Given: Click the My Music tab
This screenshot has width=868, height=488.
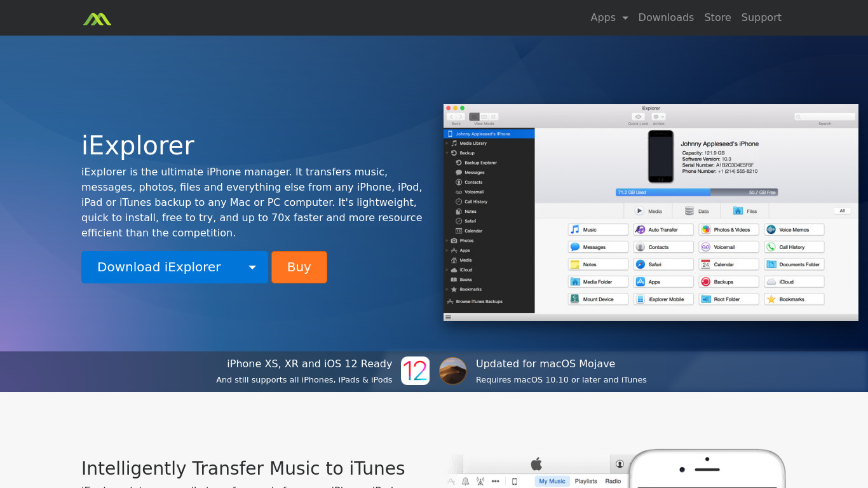Looking at the screenshot, I should tap(552, 481).
